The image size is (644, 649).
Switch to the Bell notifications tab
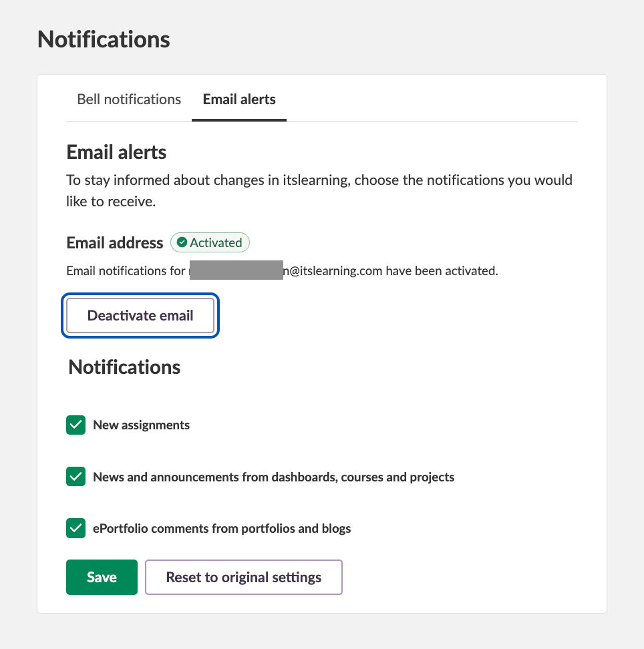point(128,99)
